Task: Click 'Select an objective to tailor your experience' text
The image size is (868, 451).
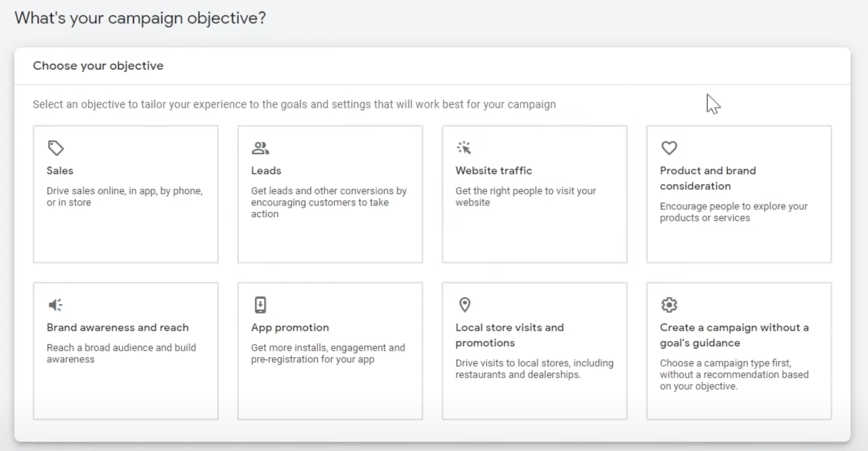Action: [294, 105]
